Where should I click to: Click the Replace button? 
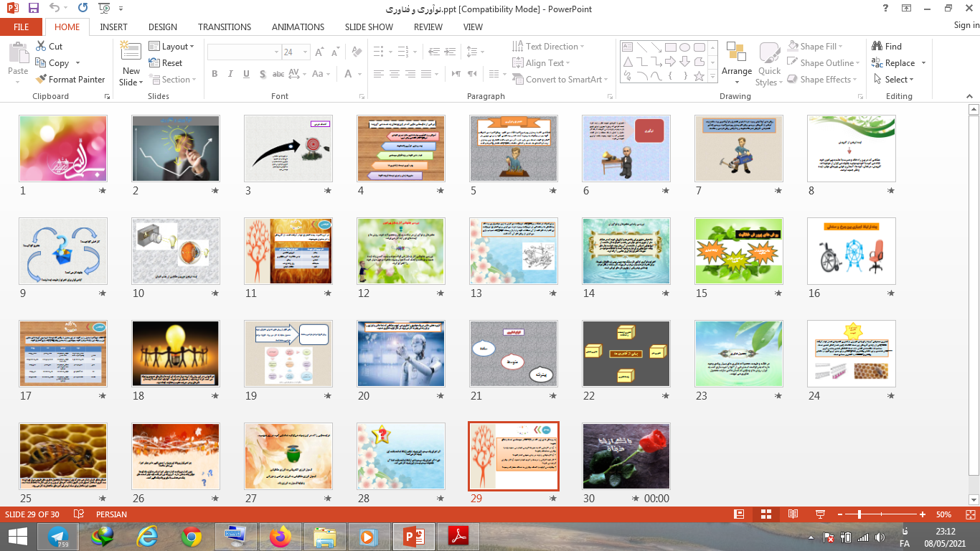(899, 63)
